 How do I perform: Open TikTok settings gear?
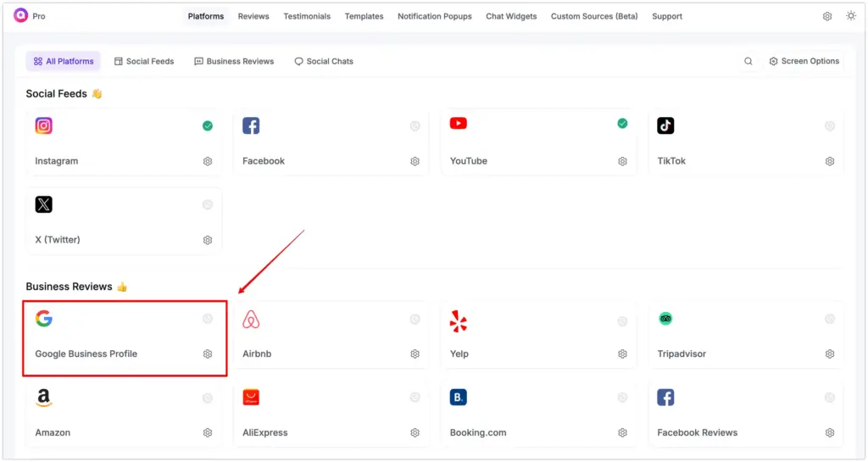[830, 162]
